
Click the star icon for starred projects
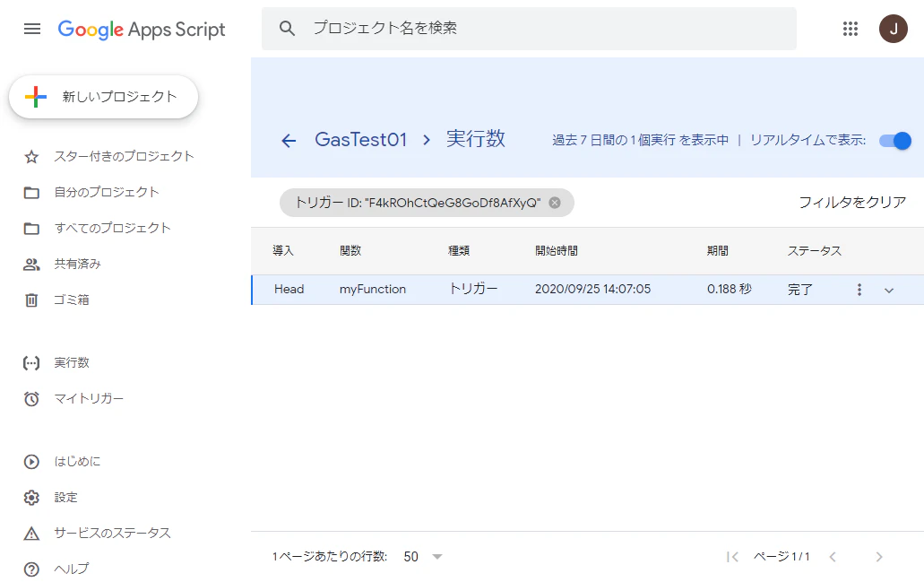[31, 157]
